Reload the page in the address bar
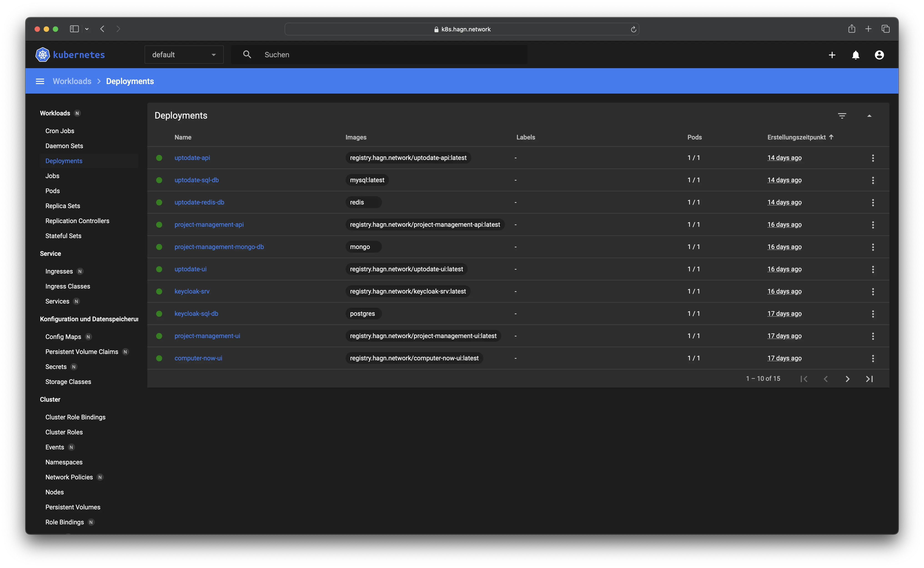The width and height of the screenshot is (924, 568). pyautogui.click(x=633, y=29)
